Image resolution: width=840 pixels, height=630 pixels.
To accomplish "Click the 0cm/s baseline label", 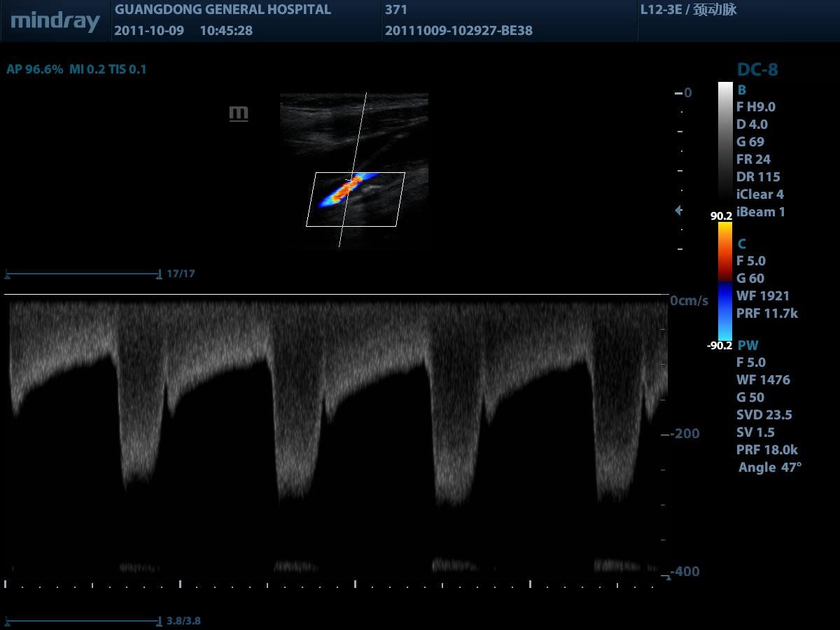I will tap(689, 301).
